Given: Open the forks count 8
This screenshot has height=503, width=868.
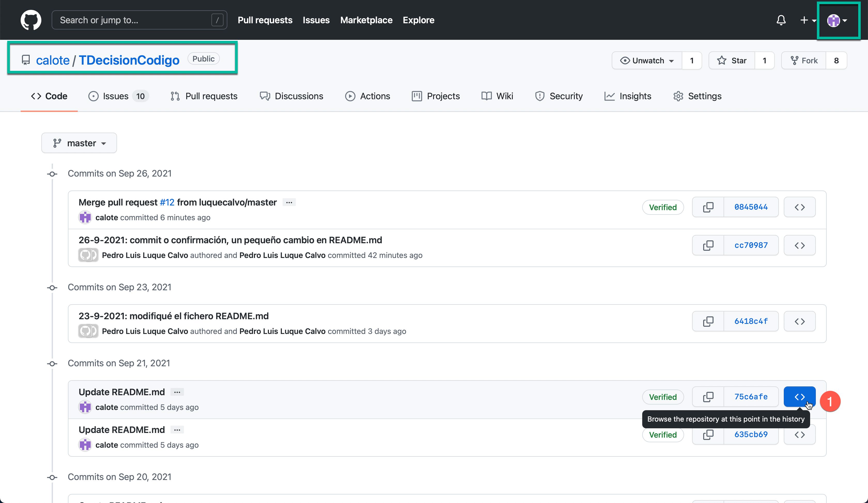Looking at the screenshot, I should click(x=836, y=61).
